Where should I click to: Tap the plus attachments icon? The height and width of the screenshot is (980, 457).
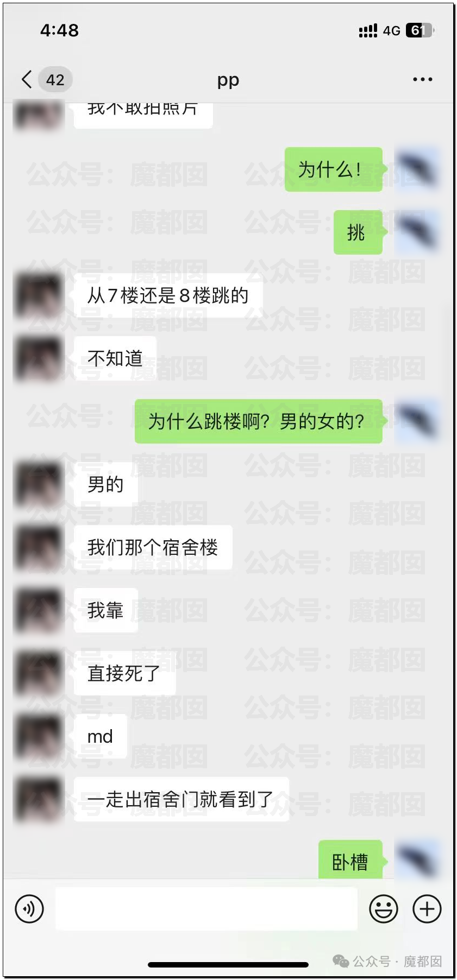click(427, 908)
